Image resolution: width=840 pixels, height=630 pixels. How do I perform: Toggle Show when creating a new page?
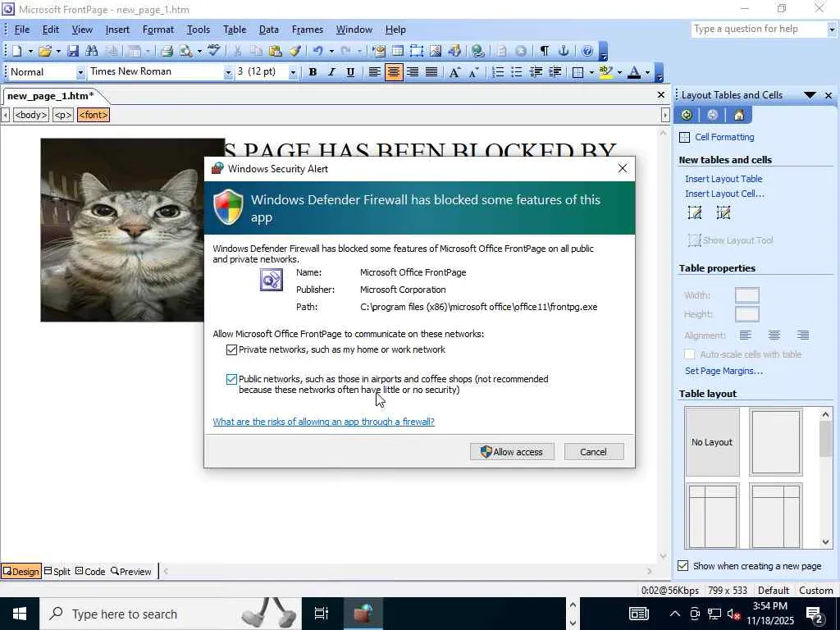pos(683,566)
